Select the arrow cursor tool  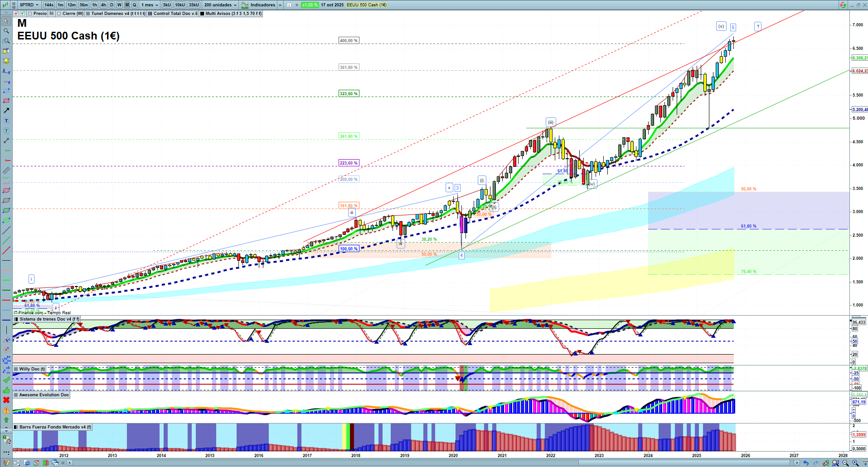(6, 21)
